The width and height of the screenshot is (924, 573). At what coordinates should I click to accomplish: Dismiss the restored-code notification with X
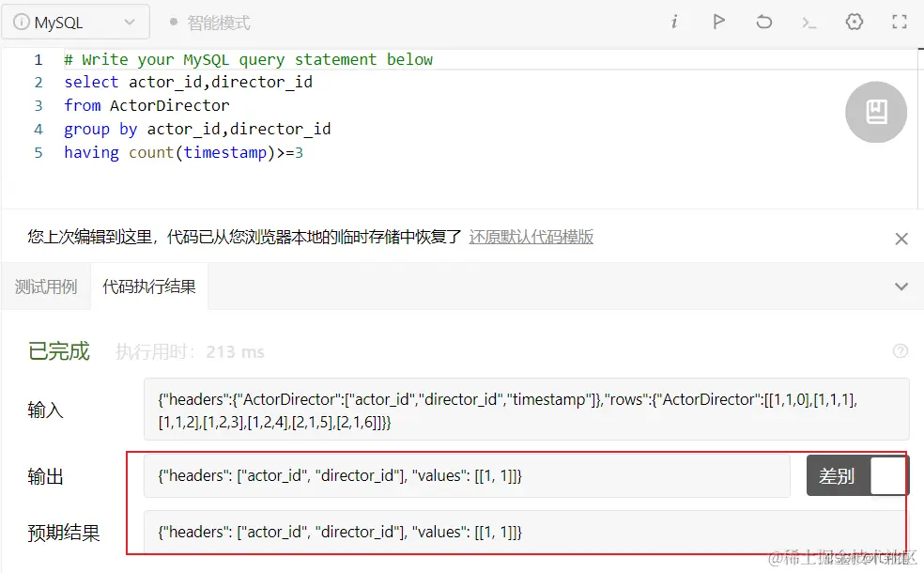(901, 239)
